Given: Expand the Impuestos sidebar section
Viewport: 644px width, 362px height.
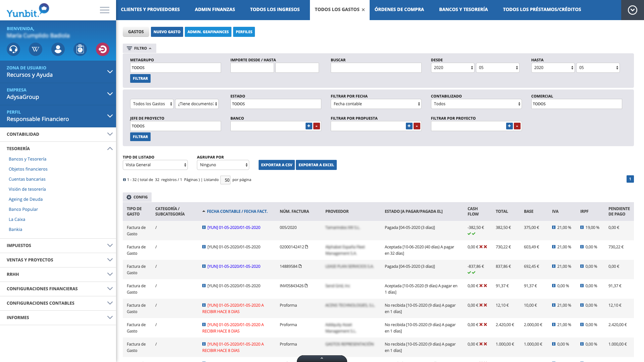Looking at the screenshot, I should (x=58, y=245).
